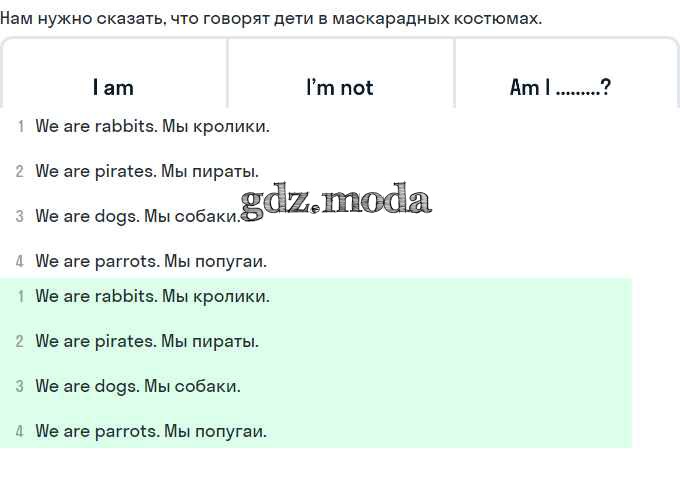Click the gdz.moda watermark logo
Viewport: 680px width, 483px height.
coord(336,201)
